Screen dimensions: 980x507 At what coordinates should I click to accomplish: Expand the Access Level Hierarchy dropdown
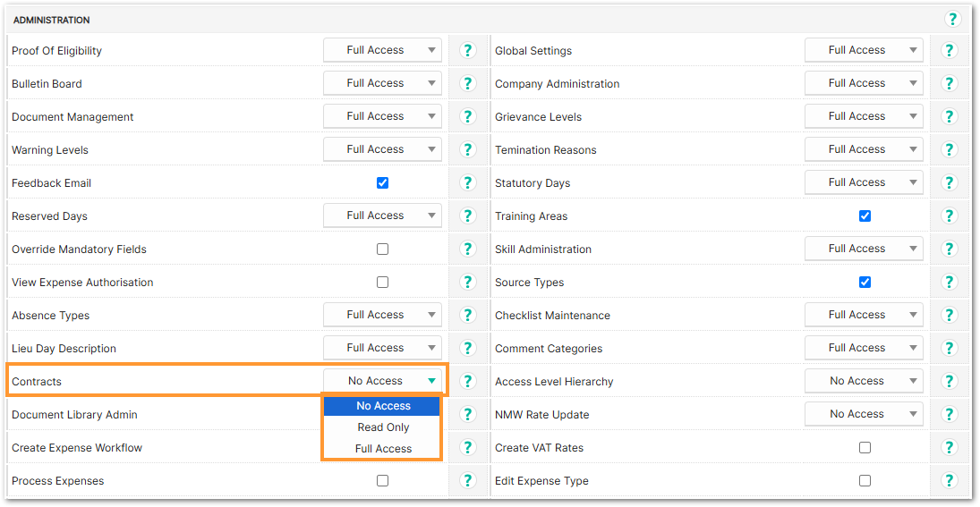coord(864,381)
